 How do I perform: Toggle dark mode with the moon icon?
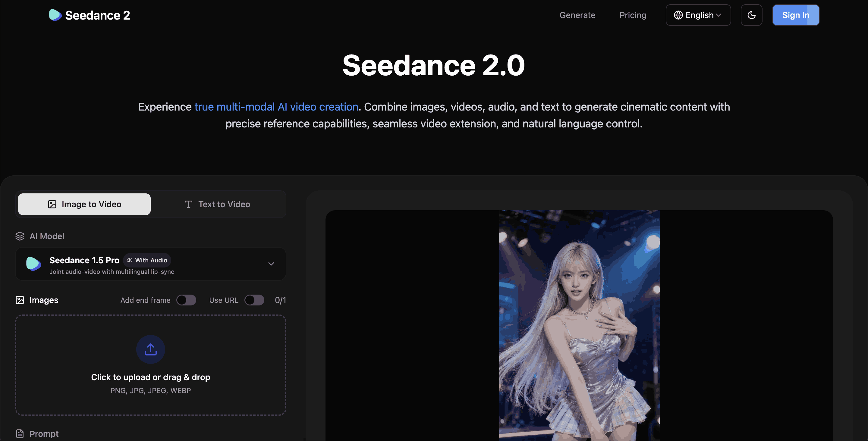[751, 15]
